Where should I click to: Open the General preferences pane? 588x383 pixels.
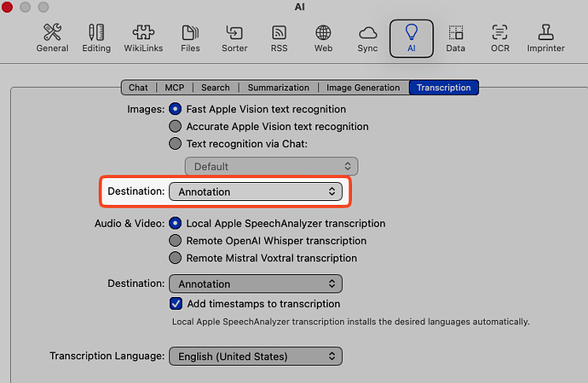[x=52, y=38]
